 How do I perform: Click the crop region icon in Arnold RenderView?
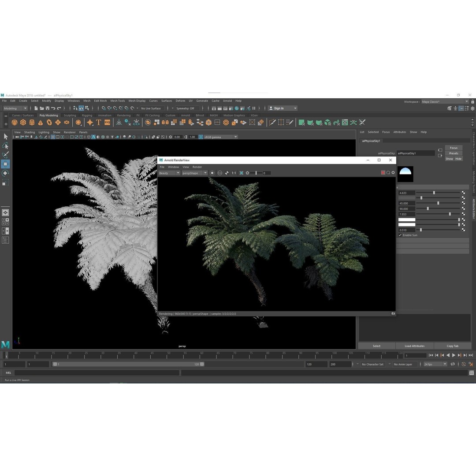(x=242, y=173)
